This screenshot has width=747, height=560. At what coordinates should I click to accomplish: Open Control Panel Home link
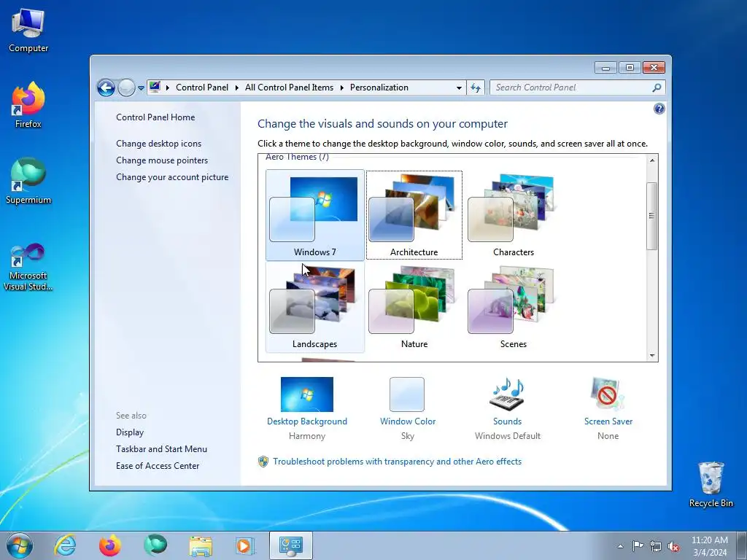coord(155,117)
